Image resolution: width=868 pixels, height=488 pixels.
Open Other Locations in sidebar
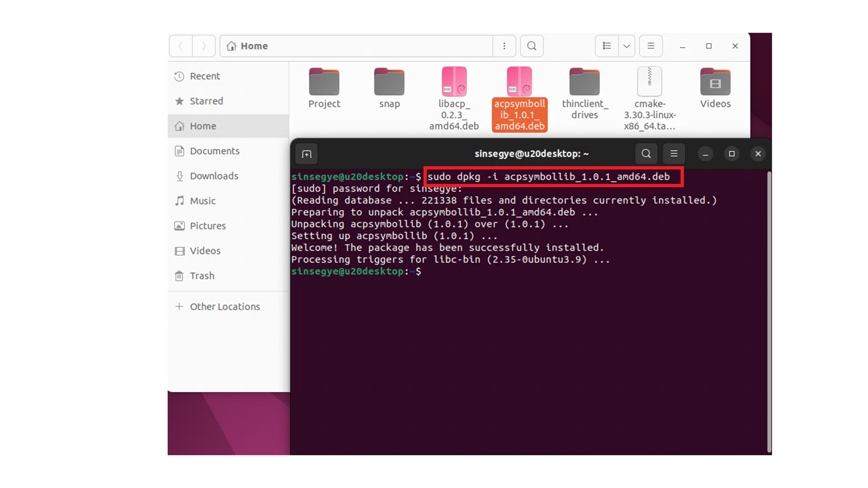[225, 307]
